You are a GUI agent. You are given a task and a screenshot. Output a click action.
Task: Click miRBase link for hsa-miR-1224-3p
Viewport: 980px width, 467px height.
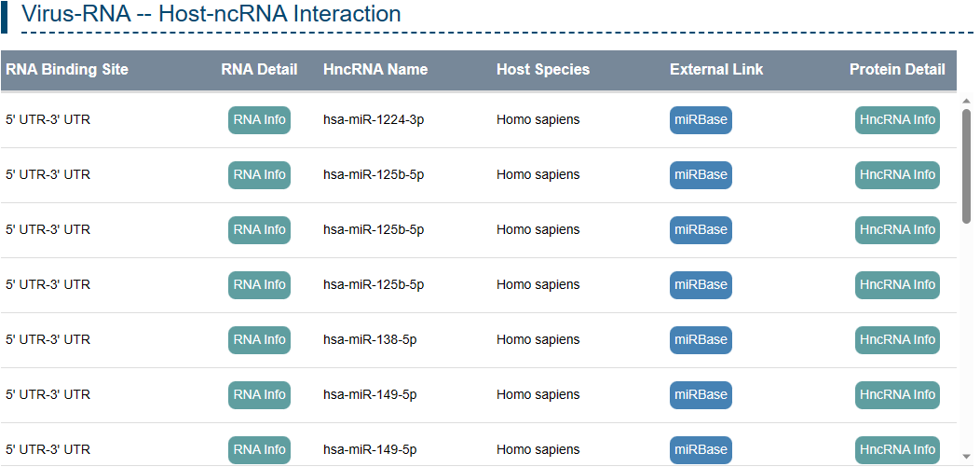pos(701,120)
